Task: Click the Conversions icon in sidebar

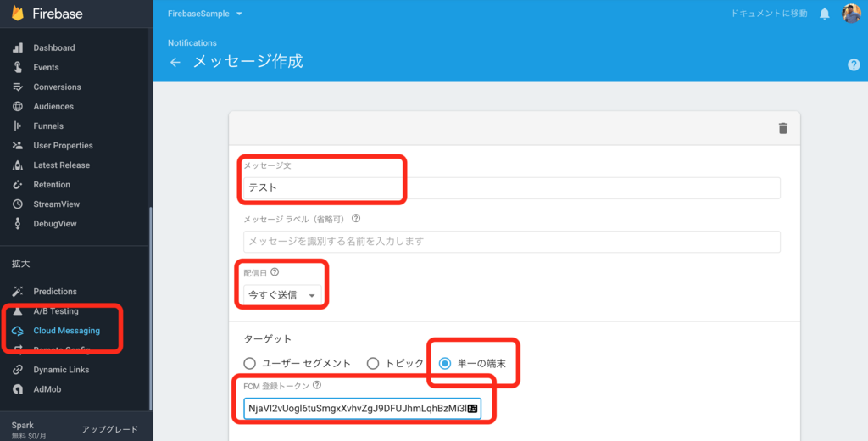Action: tap(18, 87)
